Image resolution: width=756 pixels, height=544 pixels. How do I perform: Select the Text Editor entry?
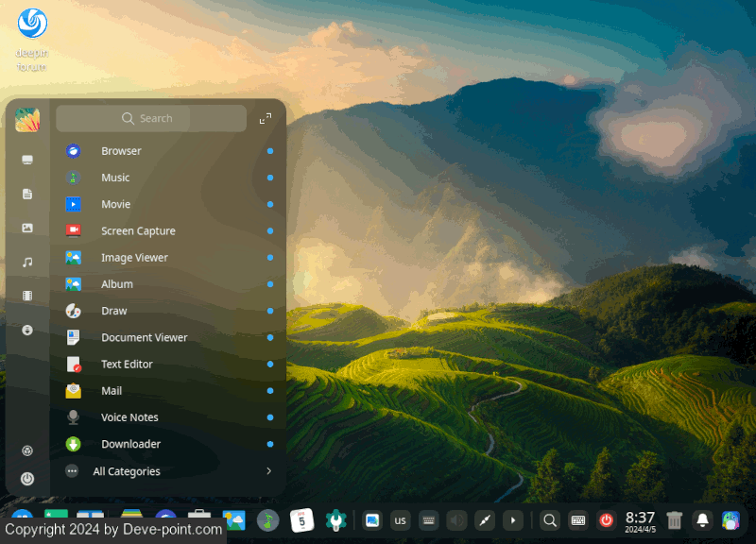(x=127, y=365)
